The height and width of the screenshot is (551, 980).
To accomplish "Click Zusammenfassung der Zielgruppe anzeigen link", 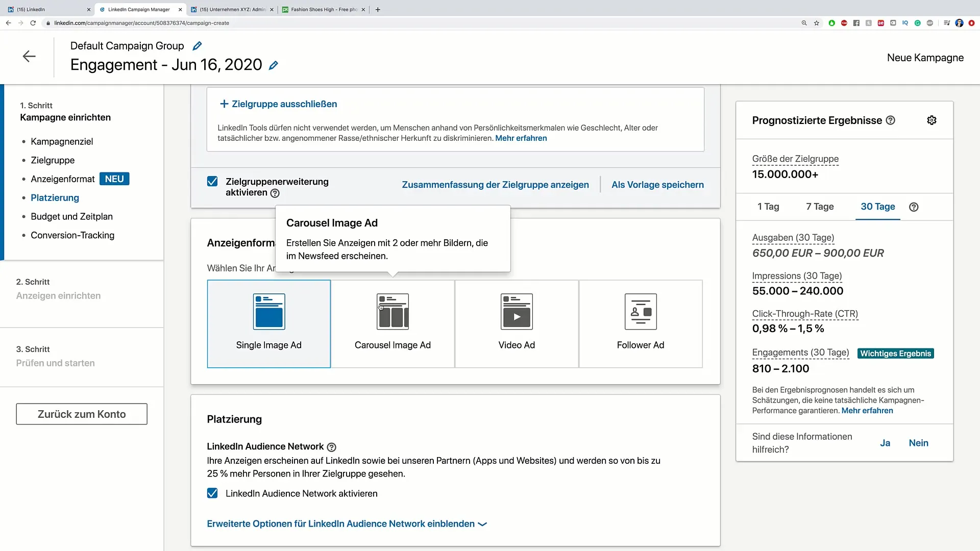I will pyautogui.click(x=495, y=184).
